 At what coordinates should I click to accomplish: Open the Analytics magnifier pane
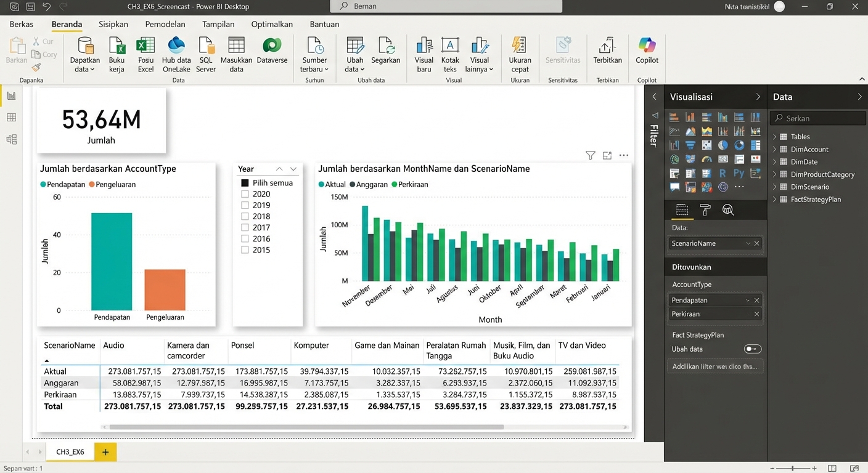pyautogui.click(x=728, y=210)
